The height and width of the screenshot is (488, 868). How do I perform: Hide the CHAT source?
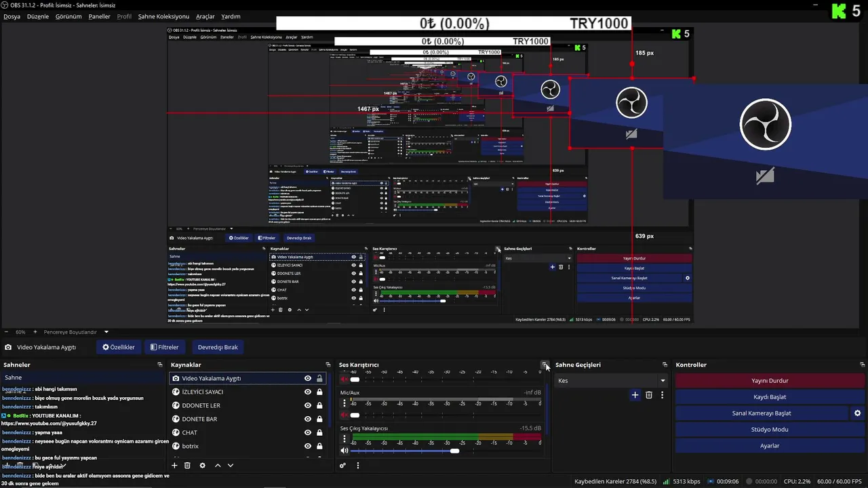coord(308,432)
